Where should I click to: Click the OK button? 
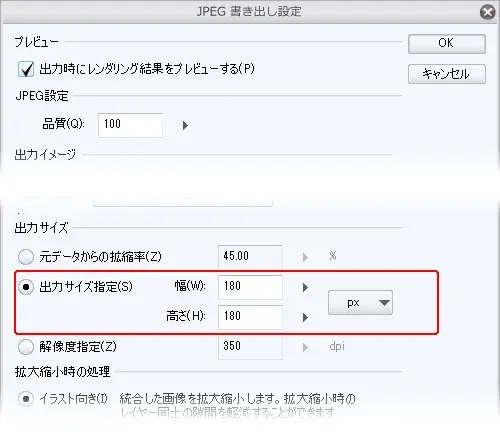click(x=447, y=44)
